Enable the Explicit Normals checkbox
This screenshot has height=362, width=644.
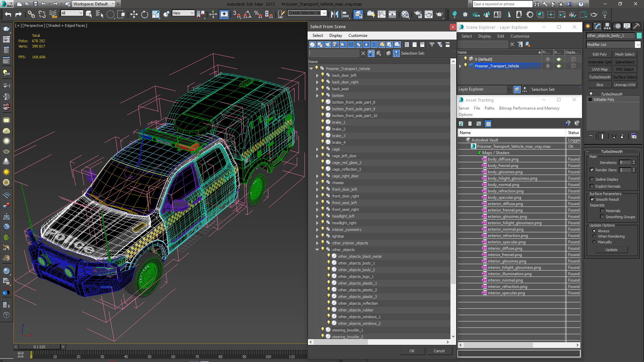(592, 186)
